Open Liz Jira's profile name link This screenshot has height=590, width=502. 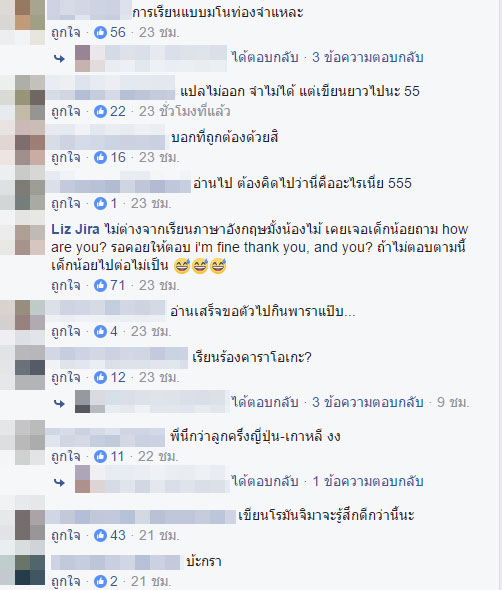point(75,229)
